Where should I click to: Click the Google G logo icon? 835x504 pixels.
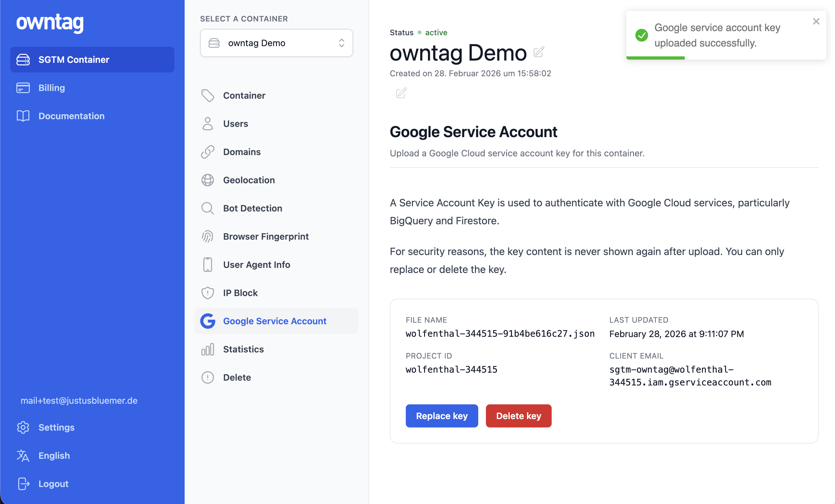coord(207,321)
